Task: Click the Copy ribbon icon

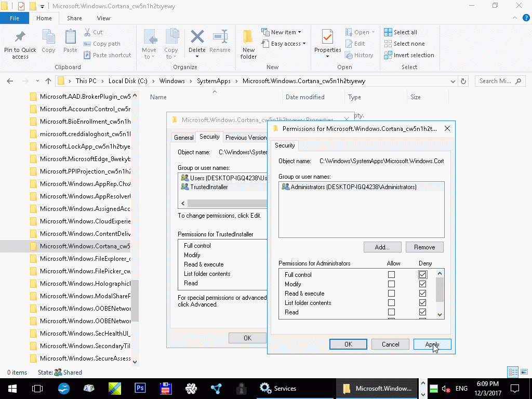Action: (48, 37)
